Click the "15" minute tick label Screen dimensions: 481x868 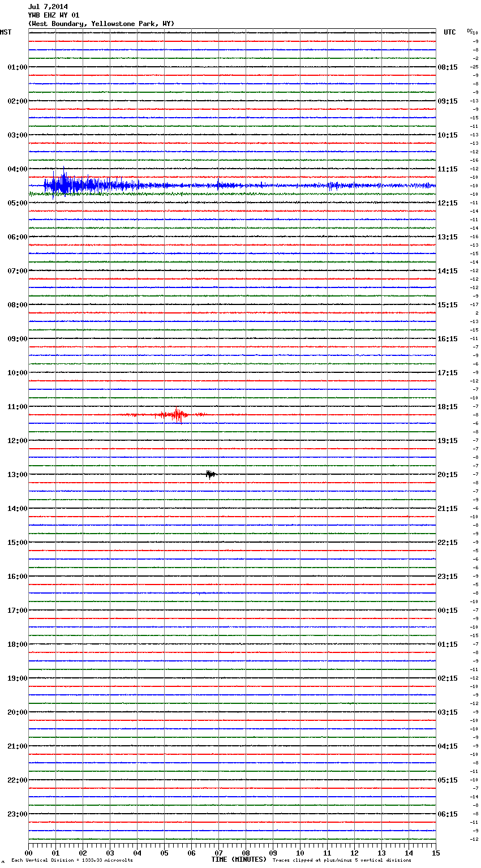pyautogui.click(x=436, y=853)
